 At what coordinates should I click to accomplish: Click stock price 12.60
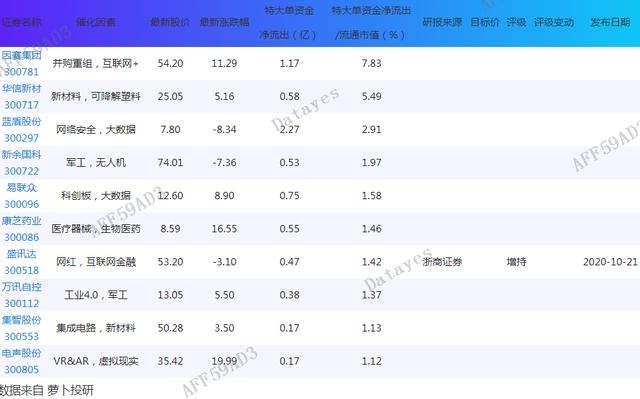[x=170, y=195]
